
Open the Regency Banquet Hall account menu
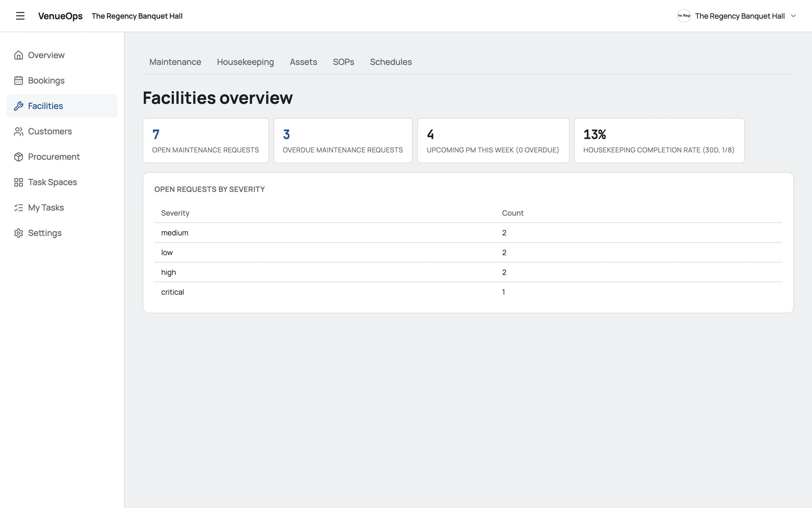737,16
